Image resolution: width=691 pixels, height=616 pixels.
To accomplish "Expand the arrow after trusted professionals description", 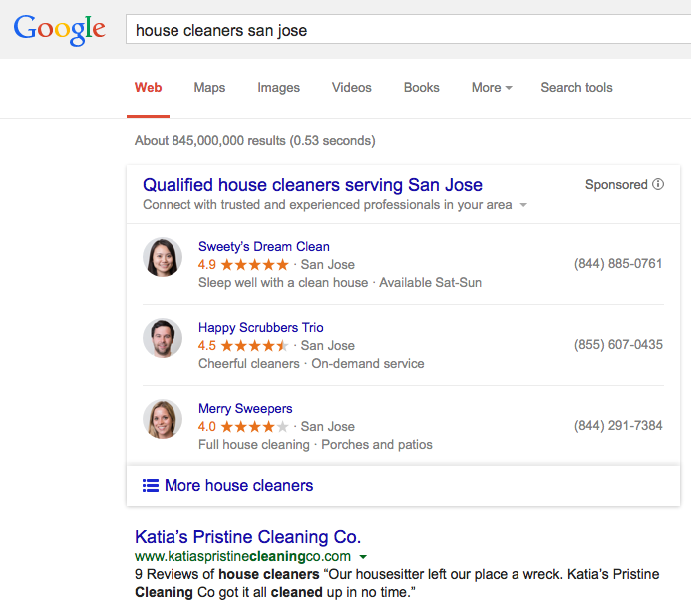I will [524, 206].
